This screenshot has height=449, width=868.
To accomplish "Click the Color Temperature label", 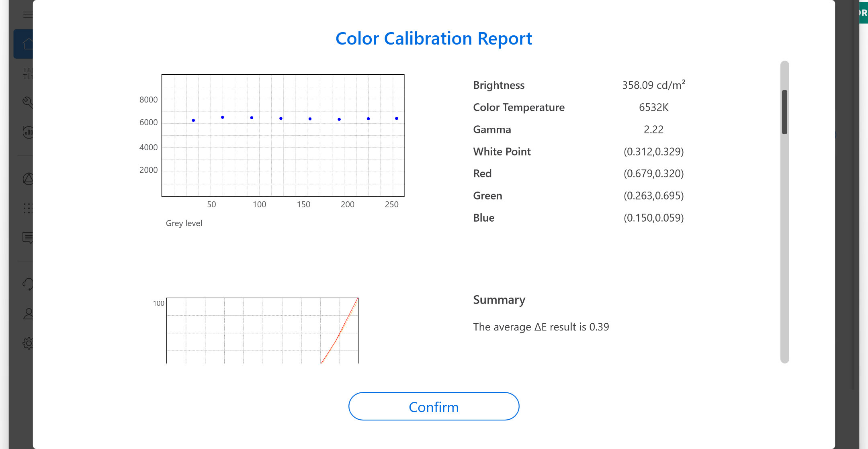I will pyautogui.click(x=519, y=107).
